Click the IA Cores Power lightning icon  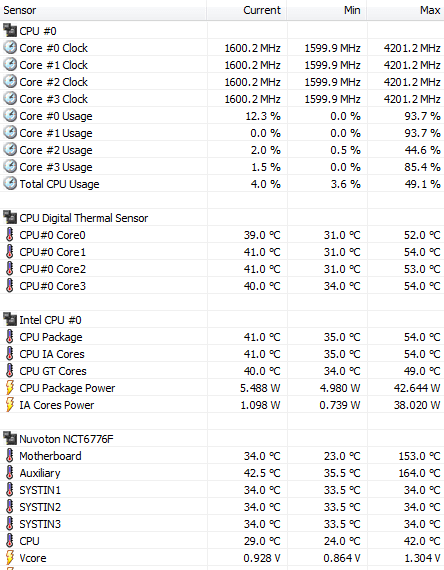pos(10,405)
